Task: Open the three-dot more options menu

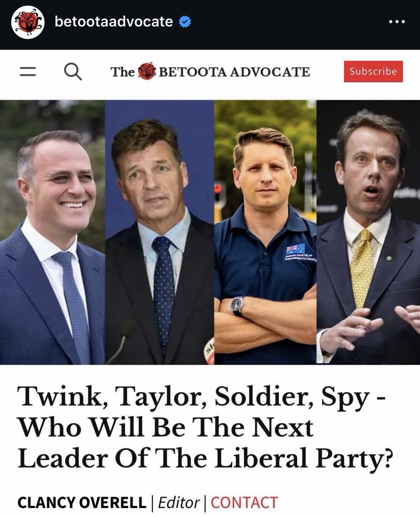Action: point(397,22)
